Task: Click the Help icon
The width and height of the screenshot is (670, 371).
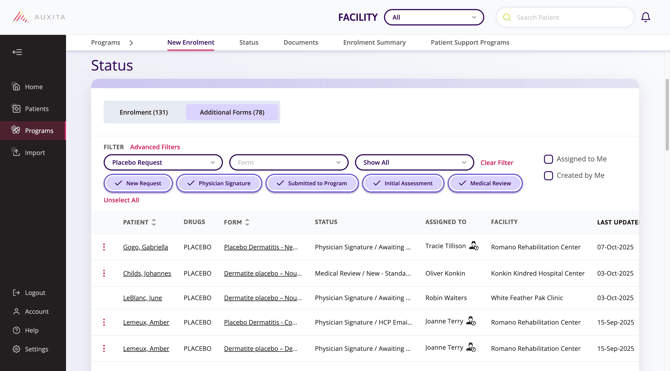Action: point(16,330)
